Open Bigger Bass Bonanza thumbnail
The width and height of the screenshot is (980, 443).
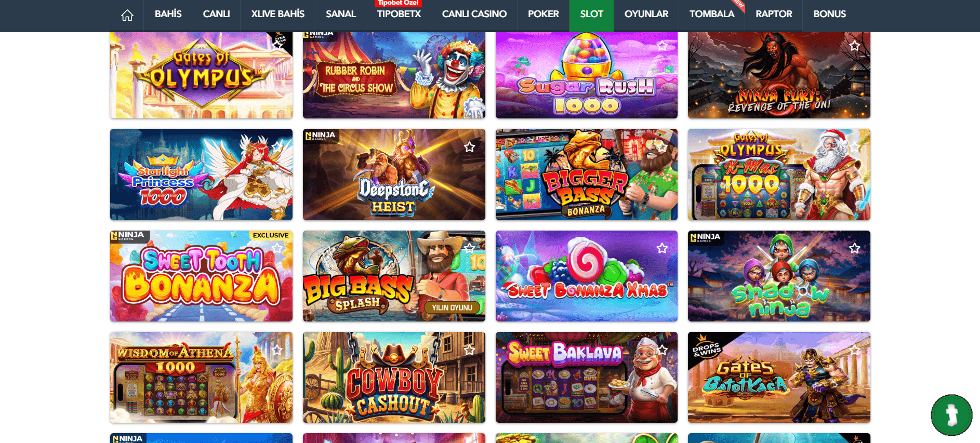pyautogui.click(x=586, y=174)
